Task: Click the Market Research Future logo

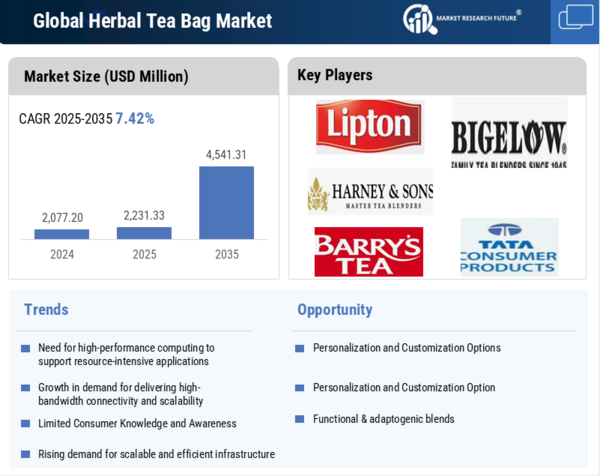Action: pyautogui.click(x=461, y=18)
